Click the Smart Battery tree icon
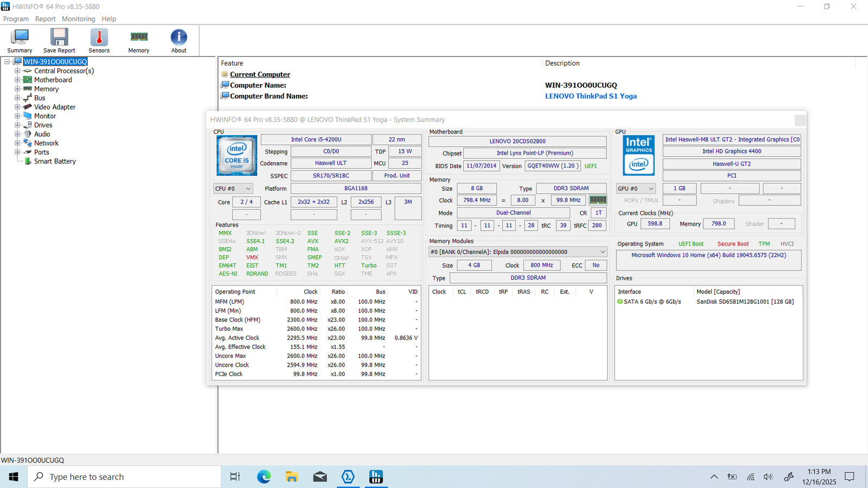The width and height of the screenshot is (868, 488). tap(28, 161)
